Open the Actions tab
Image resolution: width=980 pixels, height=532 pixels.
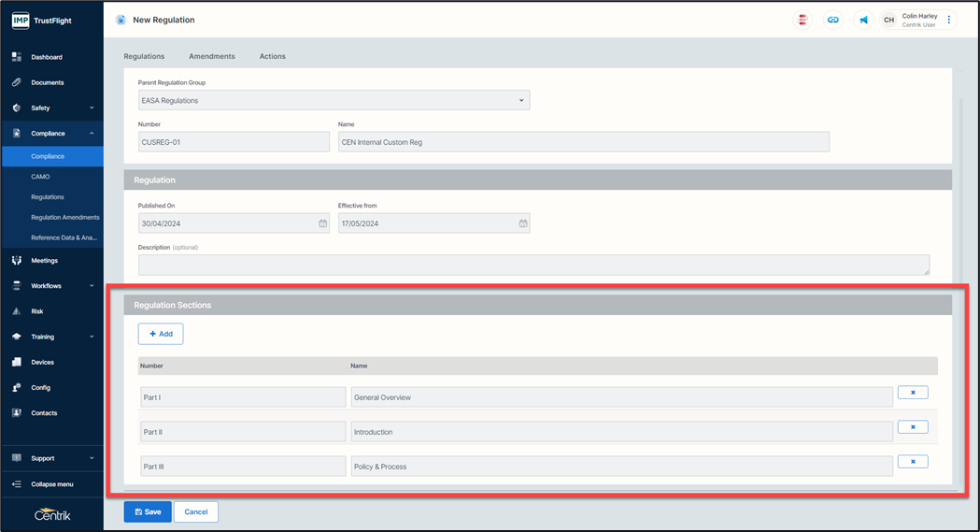tap(272, 56)
